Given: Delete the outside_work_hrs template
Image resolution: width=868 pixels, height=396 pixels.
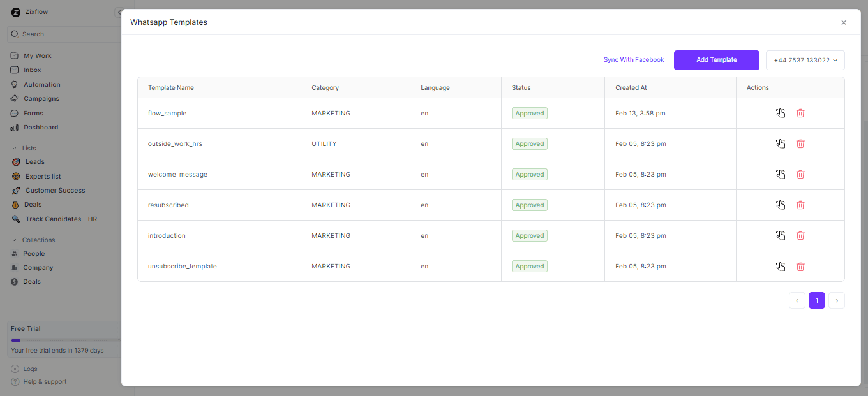Looking at the screenshot, I should (x=801, y=143).
